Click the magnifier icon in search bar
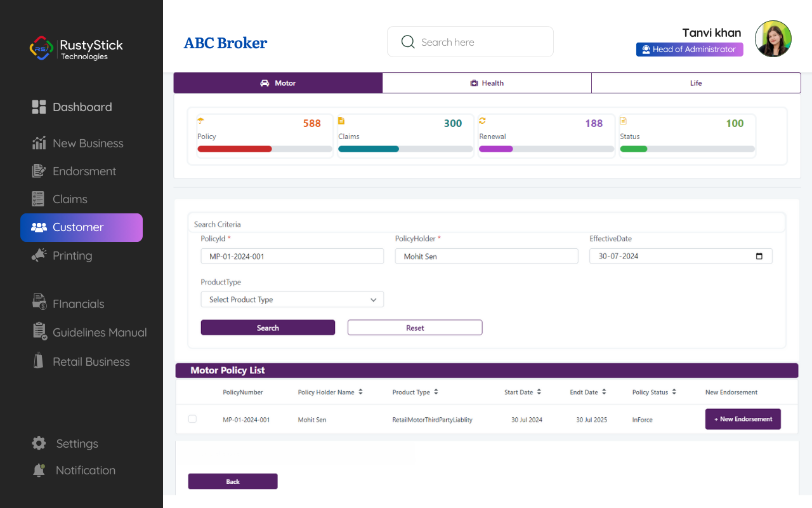812x508 pixels. tap(408, 42)
